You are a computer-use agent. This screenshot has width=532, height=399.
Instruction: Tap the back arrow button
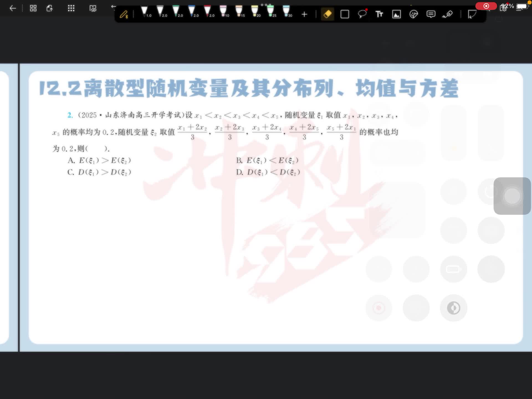(x=13, y=8)
